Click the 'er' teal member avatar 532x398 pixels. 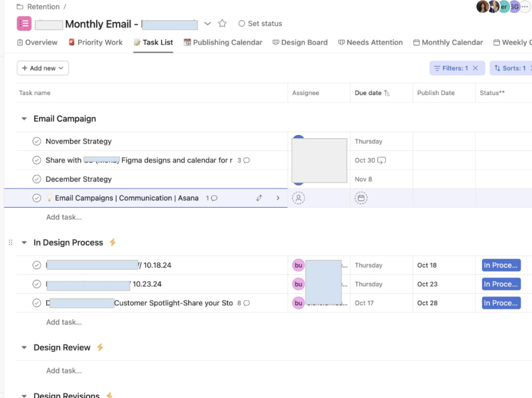[504, 7]
